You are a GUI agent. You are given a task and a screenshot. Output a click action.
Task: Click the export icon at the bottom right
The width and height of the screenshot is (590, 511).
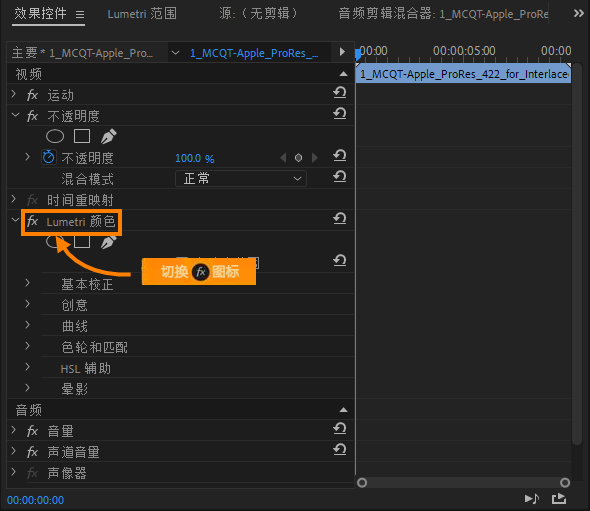[x=559, y=499]
